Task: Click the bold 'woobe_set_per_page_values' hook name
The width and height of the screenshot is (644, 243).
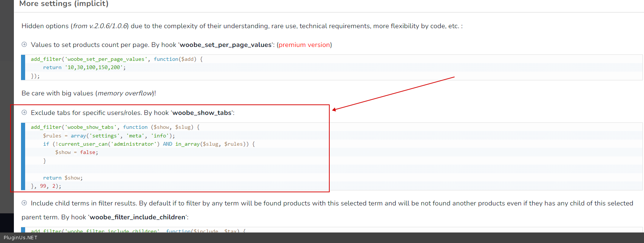Action: click(x=225, y=45)
